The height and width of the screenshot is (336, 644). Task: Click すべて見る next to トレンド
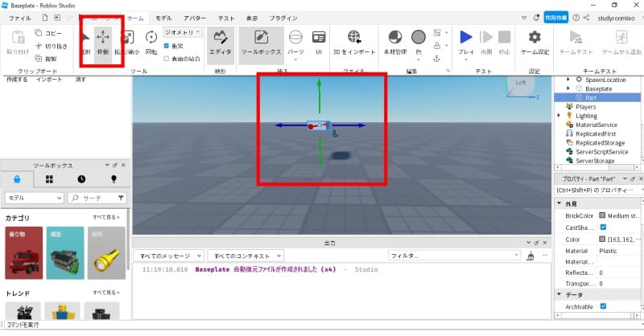click(106, 293)
